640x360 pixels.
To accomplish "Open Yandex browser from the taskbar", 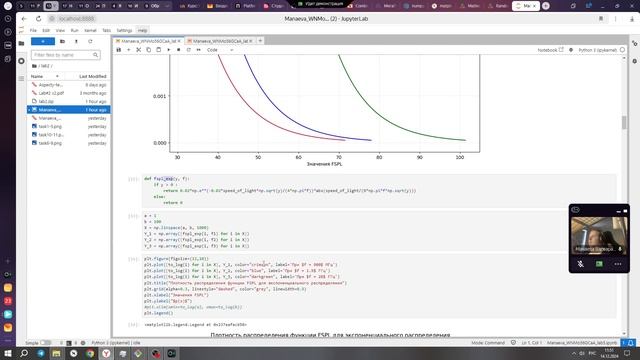I will pos(106,353).
